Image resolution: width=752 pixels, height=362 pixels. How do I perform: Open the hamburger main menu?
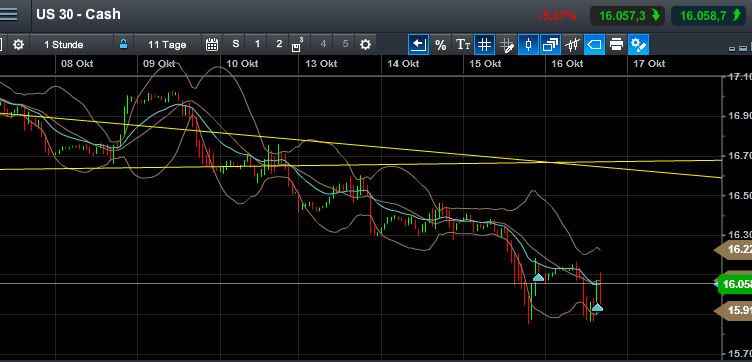tap(9, 14)
